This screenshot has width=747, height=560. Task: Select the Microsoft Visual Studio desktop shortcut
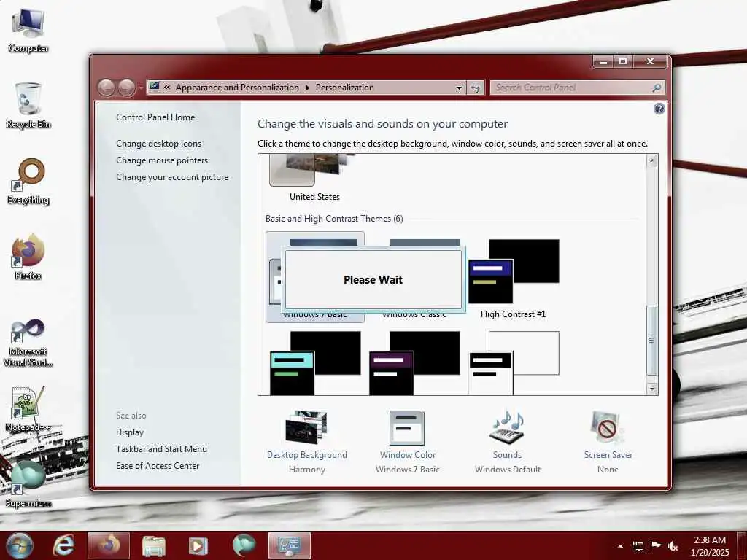click(28, 343)
